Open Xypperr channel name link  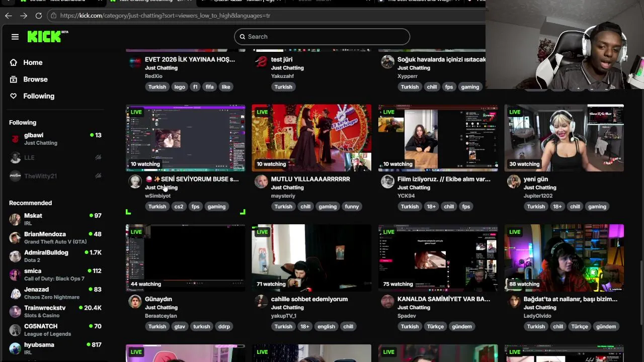tap(408, 76)
